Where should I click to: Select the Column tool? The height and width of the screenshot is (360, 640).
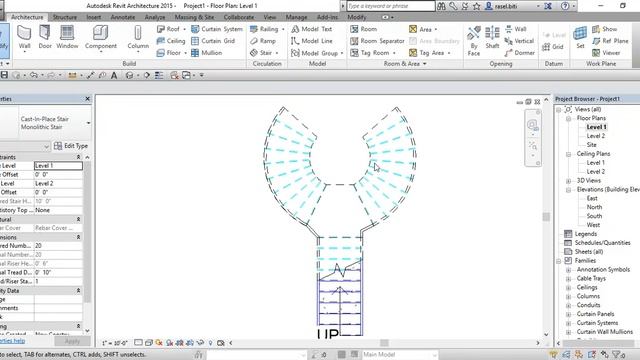[138, 39]
